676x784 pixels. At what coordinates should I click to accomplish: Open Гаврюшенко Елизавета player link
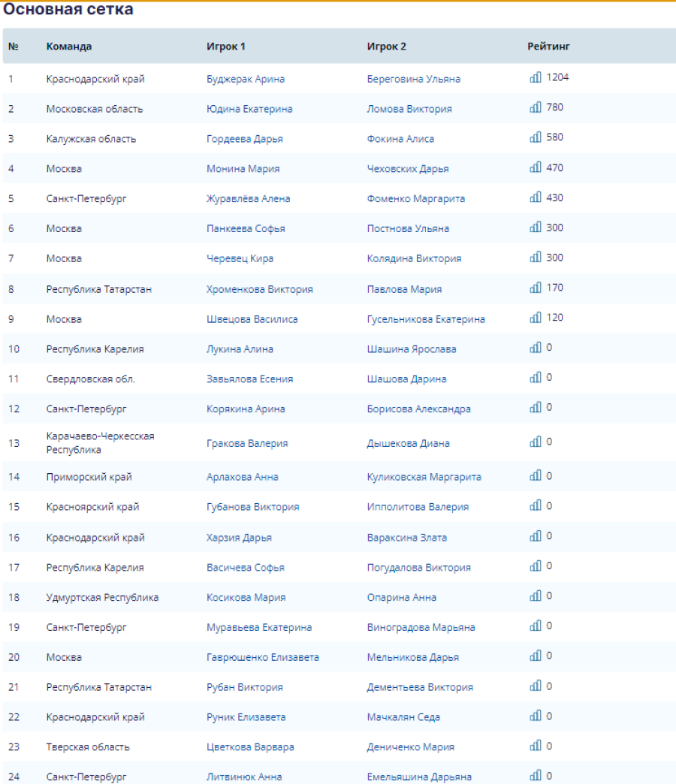point(262,657)
